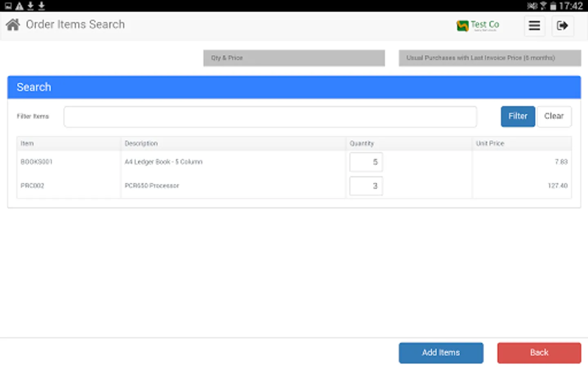This screenshot has width=588, height=368.
Task: Click inside the Filter Items text field
Action: click(x=270, y=117)
